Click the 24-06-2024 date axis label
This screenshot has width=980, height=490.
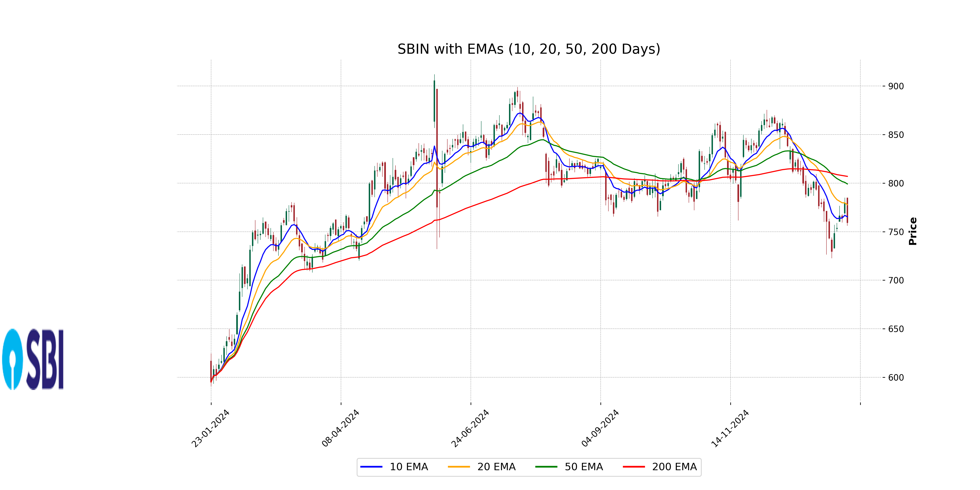point(470,428)
